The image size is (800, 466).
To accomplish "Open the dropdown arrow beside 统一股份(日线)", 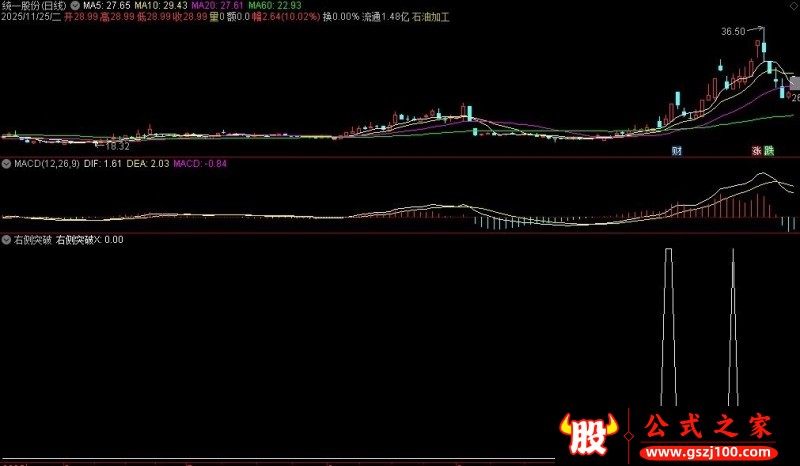I will [74, 6].
